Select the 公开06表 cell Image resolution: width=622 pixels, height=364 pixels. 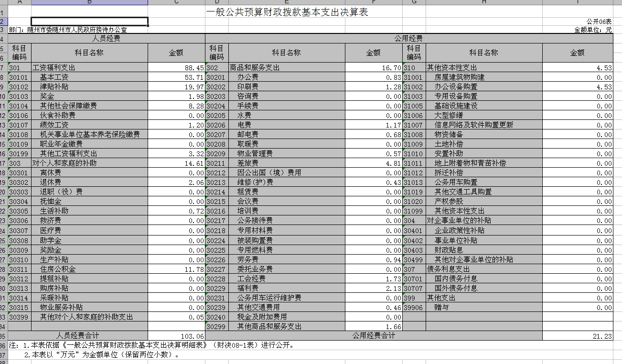tap(599, 21)
